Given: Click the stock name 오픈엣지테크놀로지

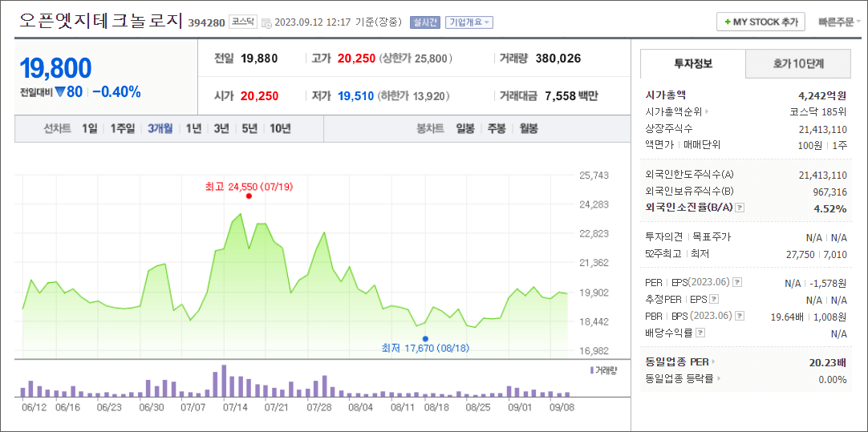Looking at the screenshot, I should coord(101,21).
